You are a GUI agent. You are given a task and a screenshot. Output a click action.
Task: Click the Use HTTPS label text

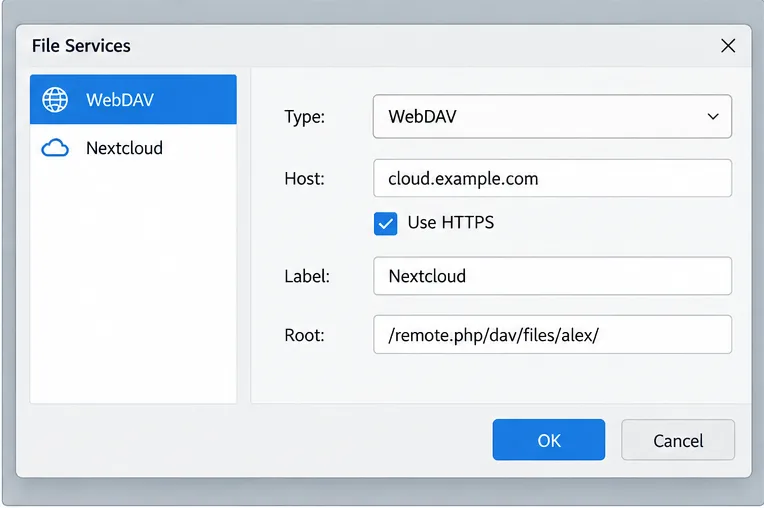pyautogui.click(x=451, y=223)
